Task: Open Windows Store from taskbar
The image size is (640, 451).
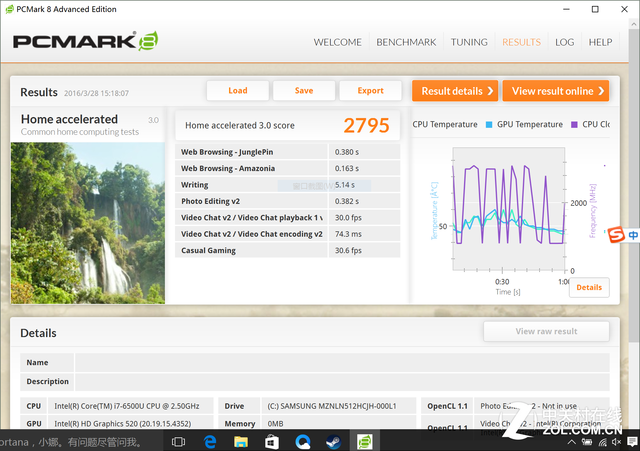Action: tap(272, 442)
